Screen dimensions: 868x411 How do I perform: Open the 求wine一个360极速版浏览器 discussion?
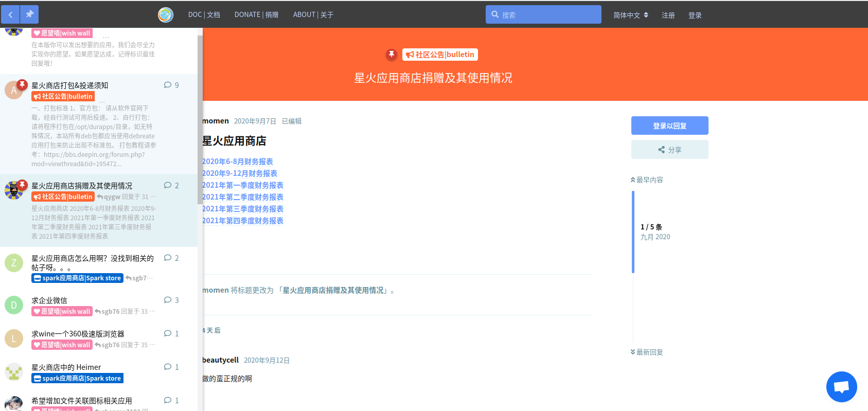[x=78, y=334]
